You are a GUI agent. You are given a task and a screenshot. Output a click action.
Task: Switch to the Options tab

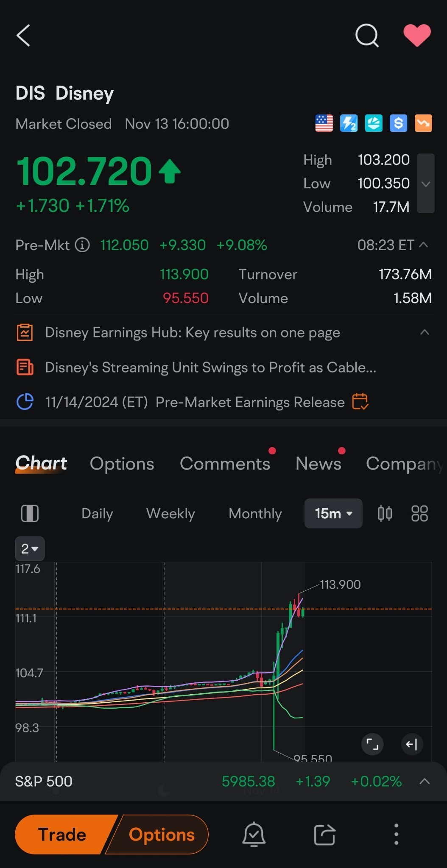click(122, 464)
